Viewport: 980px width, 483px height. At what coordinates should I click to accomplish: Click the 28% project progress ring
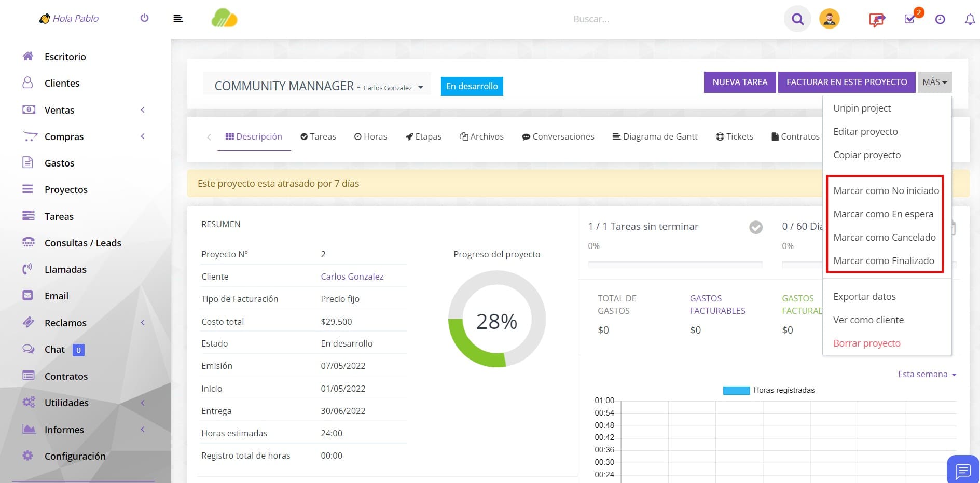click(x=496, y=319)
